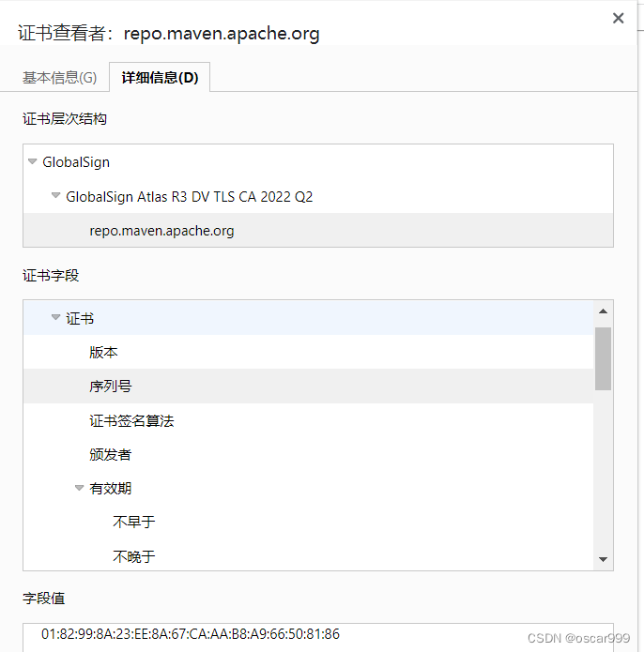Select the 证书签名算法 field
This screenshot has width=644, height=652.
[x=308, y=420]
